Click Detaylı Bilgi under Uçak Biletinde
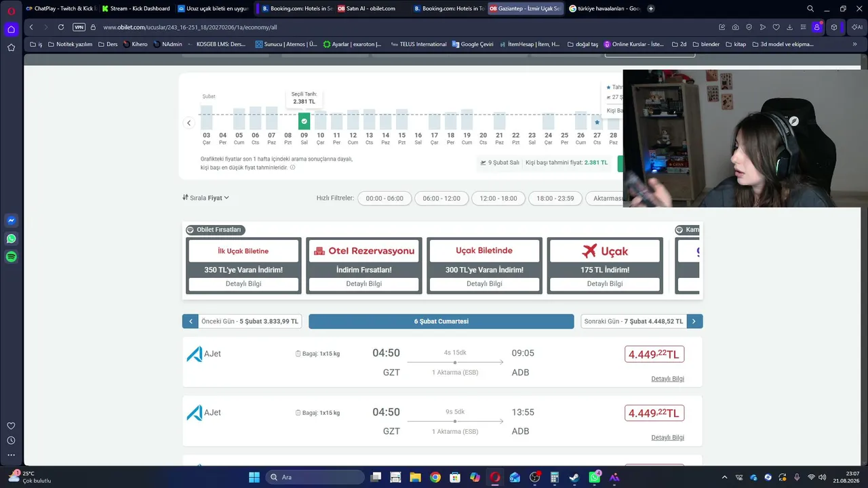Image resolution: width=868 pixels, height=488 pixels. (484, 284)
